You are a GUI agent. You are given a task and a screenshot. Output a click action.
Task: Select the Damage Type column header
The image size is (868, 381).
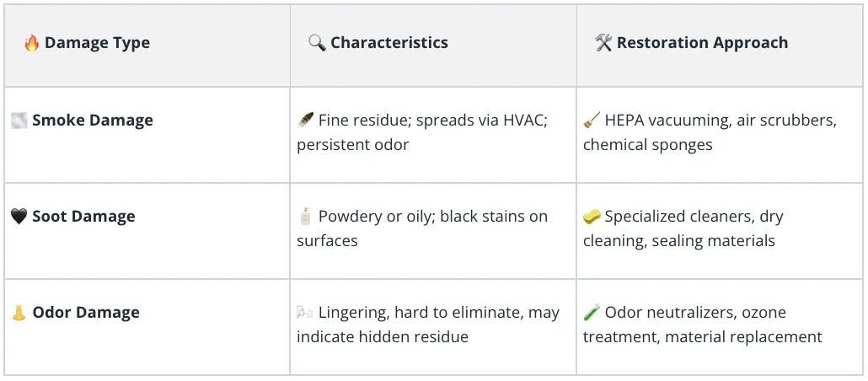pyautogui.click(x=147, y=46)
